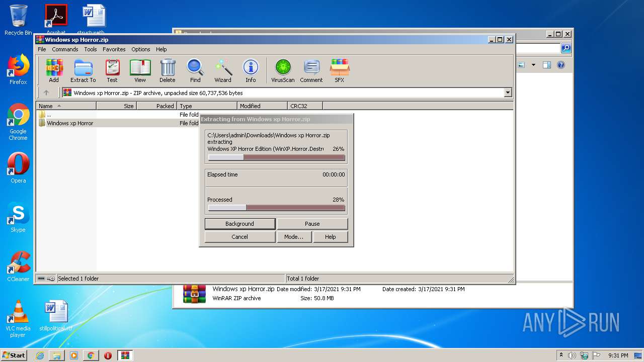Image resolution: width=644 pixels, height=362 pixels.
Task: Open the Start menu
Action: point(14,355)
